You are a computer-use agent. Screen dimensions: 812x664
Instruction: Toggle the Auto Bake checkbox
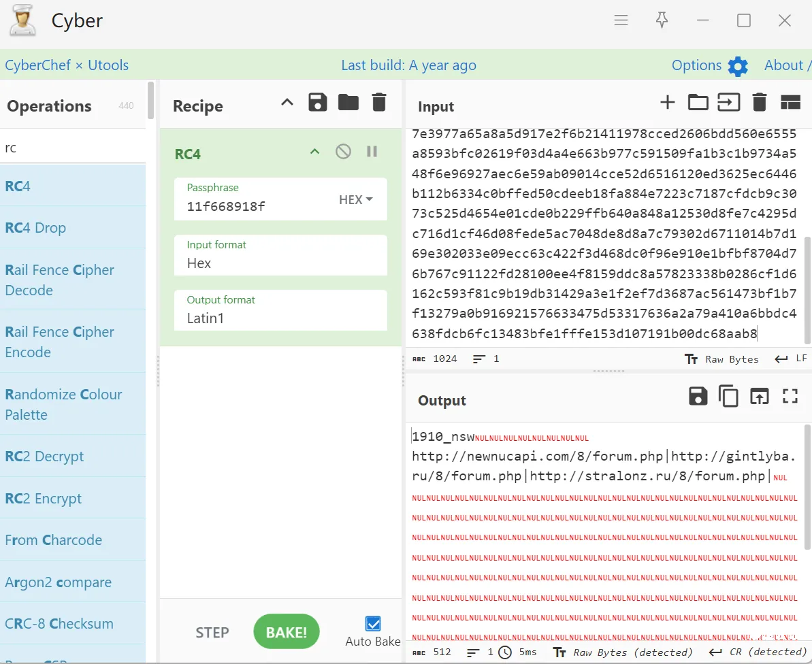(x=373, y=624)
